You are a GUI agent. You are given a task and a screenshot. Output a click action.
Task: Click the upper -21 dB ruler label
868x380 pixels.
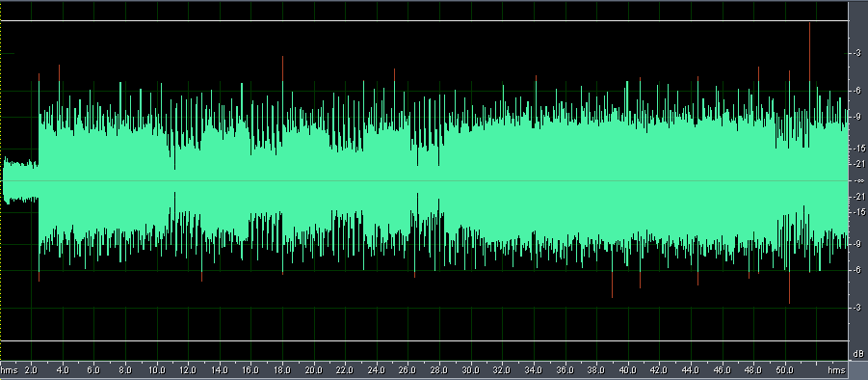(858, 164)
